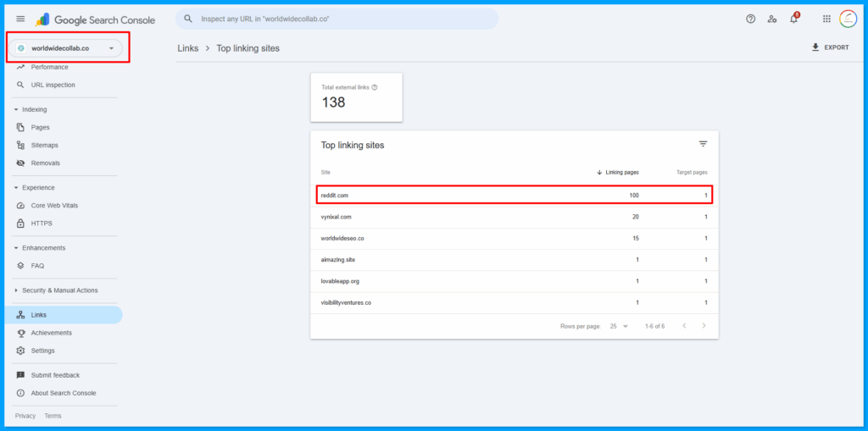
Task: Click the EXPORT download button
Action: point(831,47)
